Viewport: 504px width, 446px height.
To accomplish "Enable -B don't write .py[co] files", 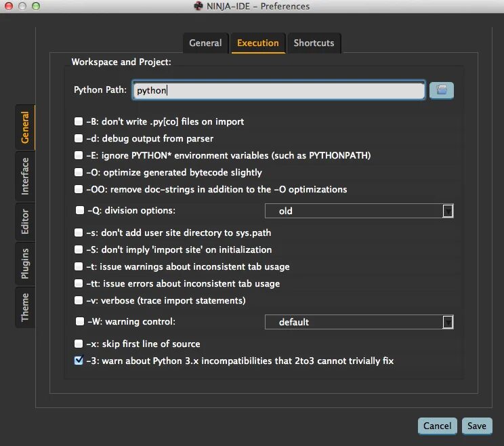I will [79, 122].
